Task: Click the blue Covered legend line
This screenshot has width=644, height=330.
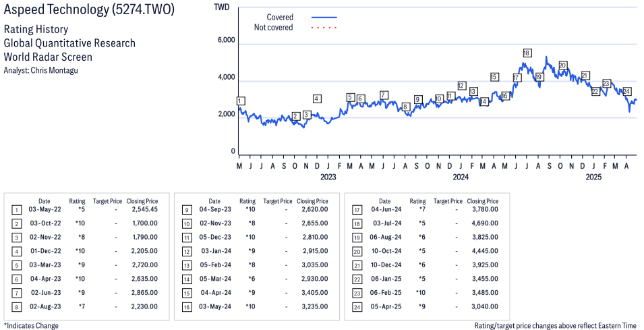Action: [x=324, y=18]
